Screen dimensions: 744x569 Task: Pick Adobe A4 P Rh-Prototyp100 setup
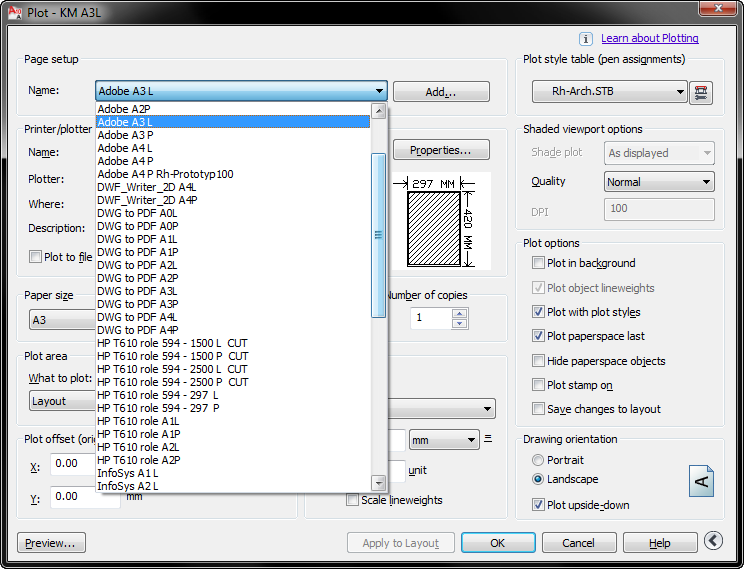[x=165, y=174]
